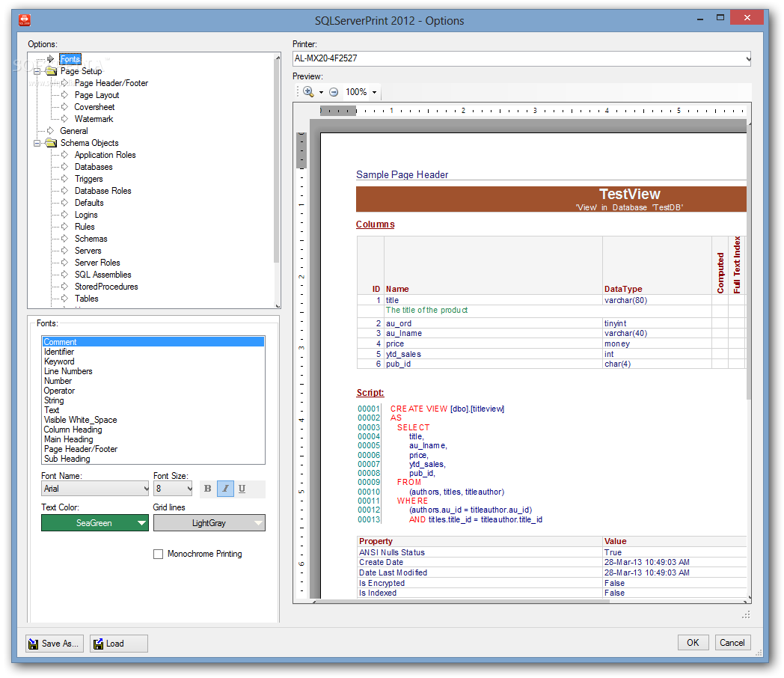Select Page Header/Footer in options tree
The width and height of the screenshot is (784, 678).
click(x=111, y=83)
